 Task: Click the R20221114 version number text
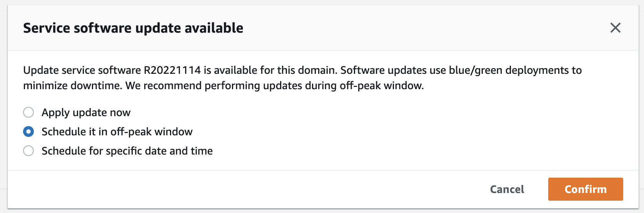click(172, 70)
